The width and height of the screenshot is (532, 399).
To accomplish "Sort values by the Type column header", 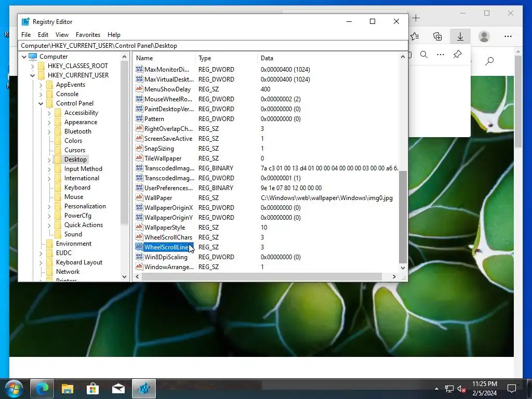I will pyautogui.click(x=227, y=58).
